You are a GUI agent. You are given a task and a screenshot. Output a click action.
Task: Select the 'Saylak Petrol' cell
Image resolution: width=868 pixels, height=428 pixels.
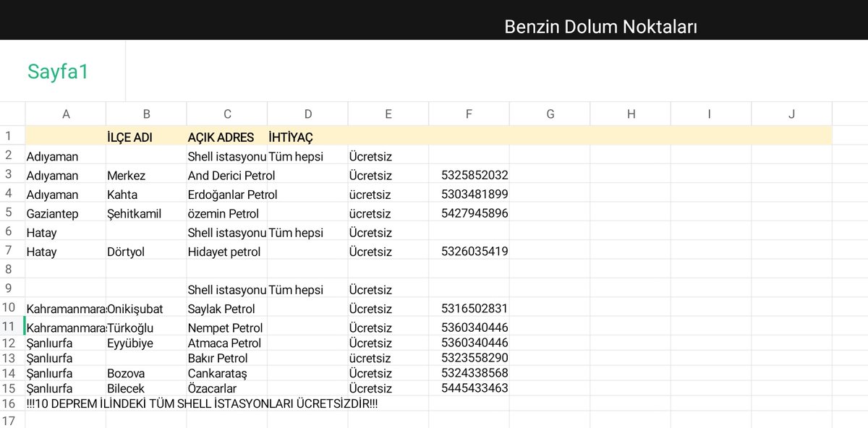227,309
